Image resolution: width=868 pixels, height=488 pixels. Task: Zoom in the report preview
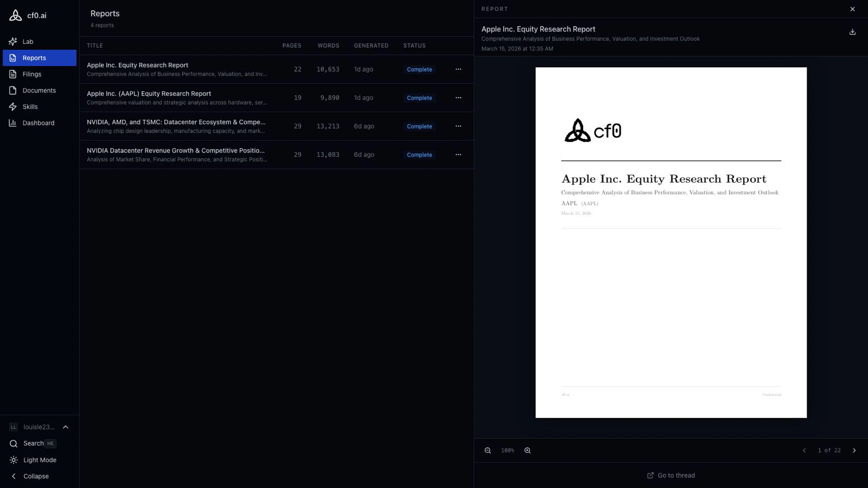point(527,451)
